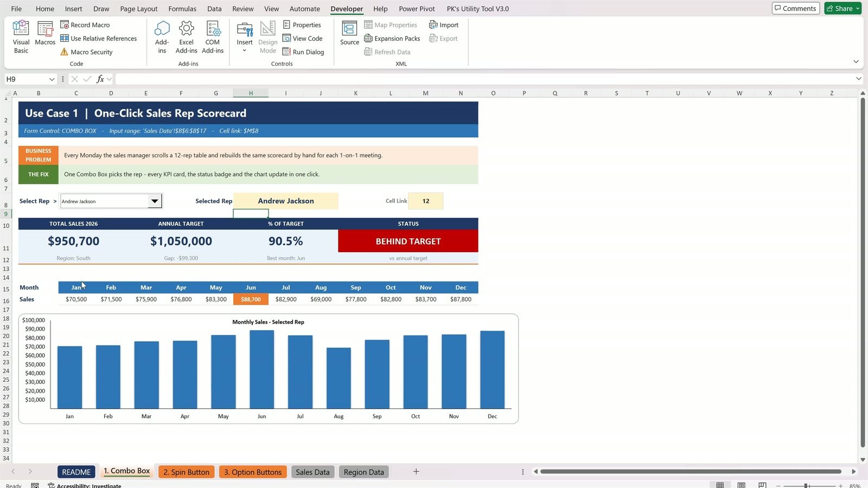Viewport: 868px width, 488px height.
Task: Click the XML Export button
Action: pos(443,38)
